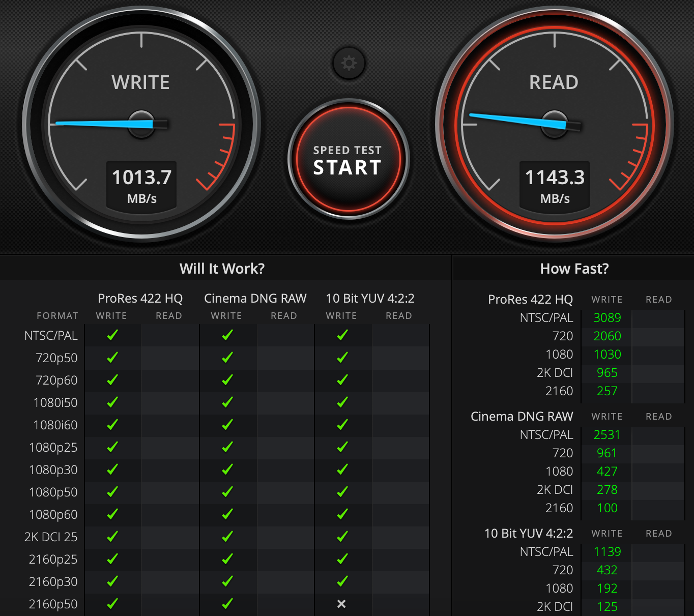The height and width of the screenshot is (616, 694).
Task: Click the How Fast? heading
Action: (574, 269)
